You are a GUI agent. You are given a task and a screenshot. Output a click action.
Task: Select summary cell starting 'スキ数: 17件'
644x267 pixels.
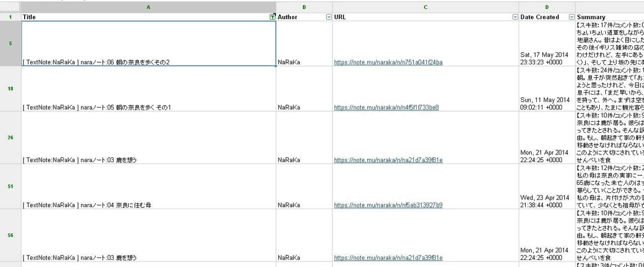click(610, 44)
